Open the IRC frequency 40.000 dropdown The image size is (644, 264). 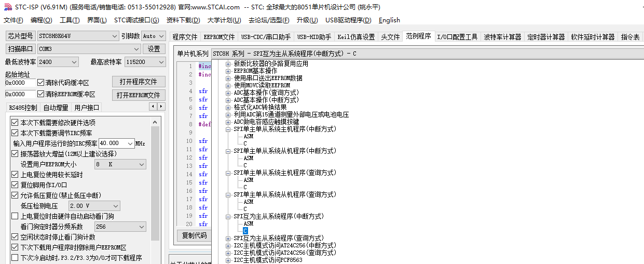[x=117, y=143]
